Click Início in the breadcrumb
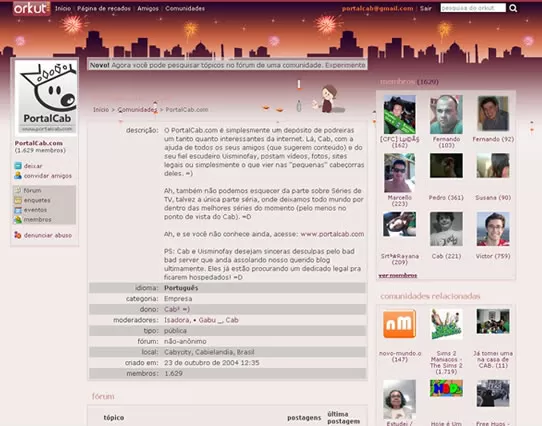 coord(101,110)
